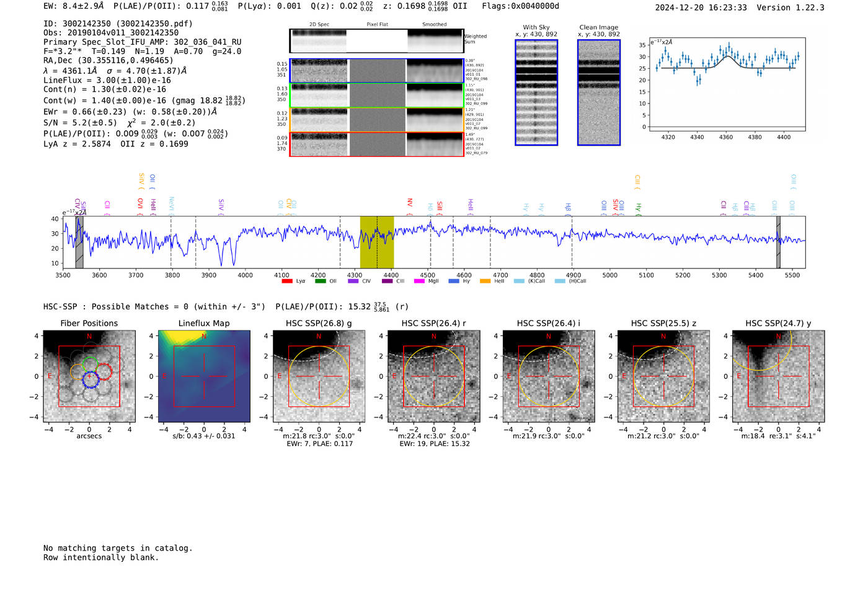Select "Row intentionally blank." text
The height and width of the screenshot is (591, 868).
[101, 558]
